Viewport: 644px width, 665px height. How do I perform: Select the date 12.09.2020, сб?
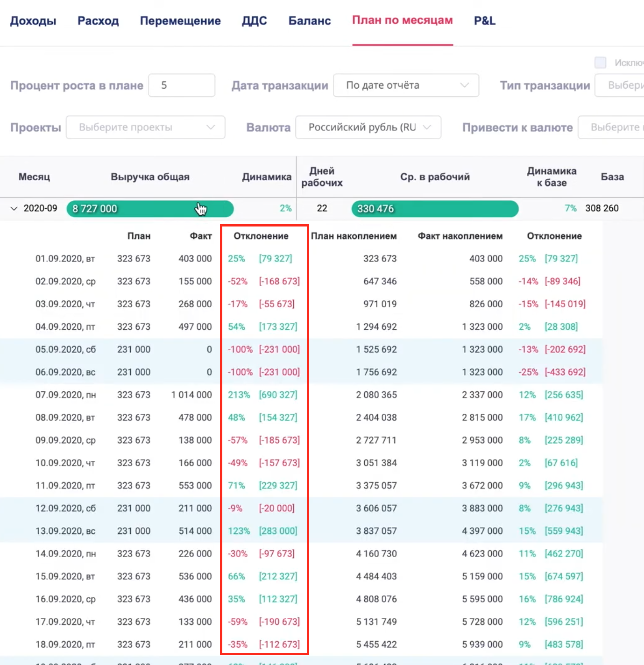pos(65,509)
